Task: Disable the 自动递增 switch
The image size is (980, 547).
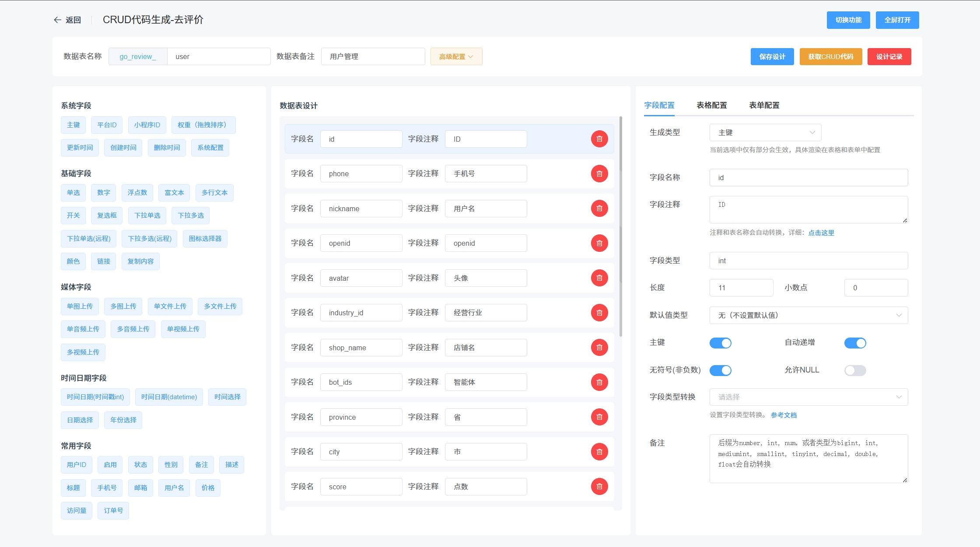Action: (855, 343)
